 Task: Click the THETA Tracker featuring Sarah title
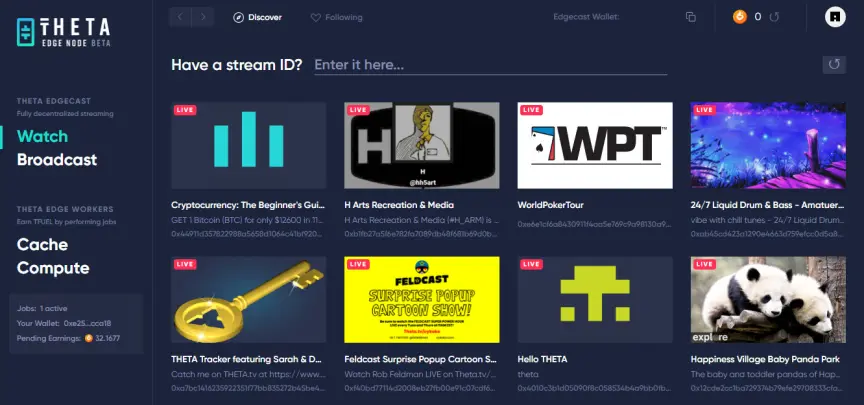[246, 359]
